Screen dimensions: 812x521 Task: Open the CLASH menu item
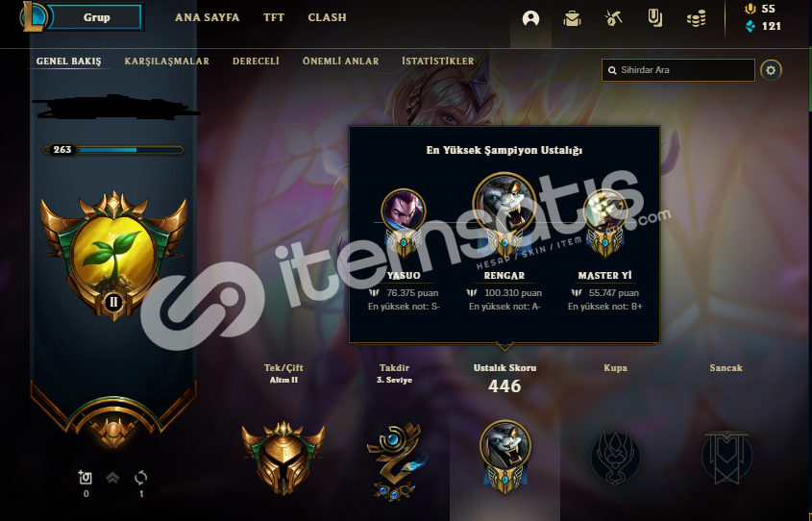(x=327, y=17)
